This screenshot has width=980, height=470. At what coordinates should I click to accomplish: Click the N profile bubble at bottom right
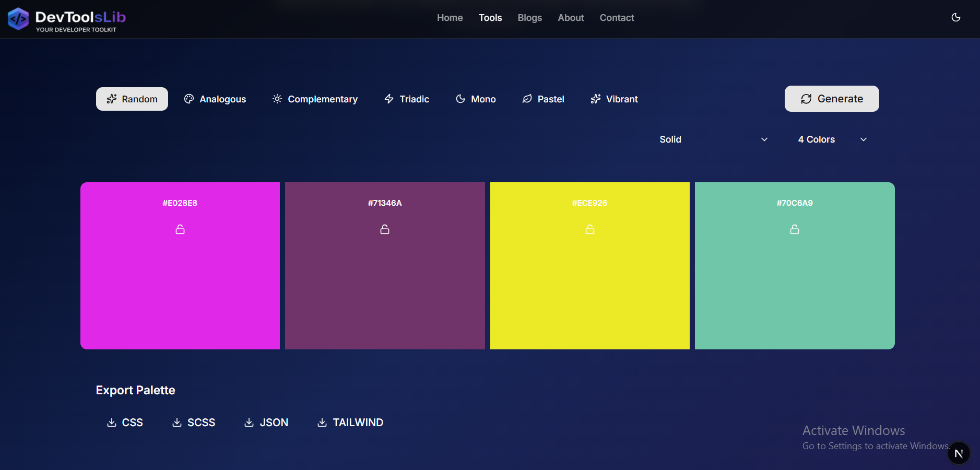[958, 453]
